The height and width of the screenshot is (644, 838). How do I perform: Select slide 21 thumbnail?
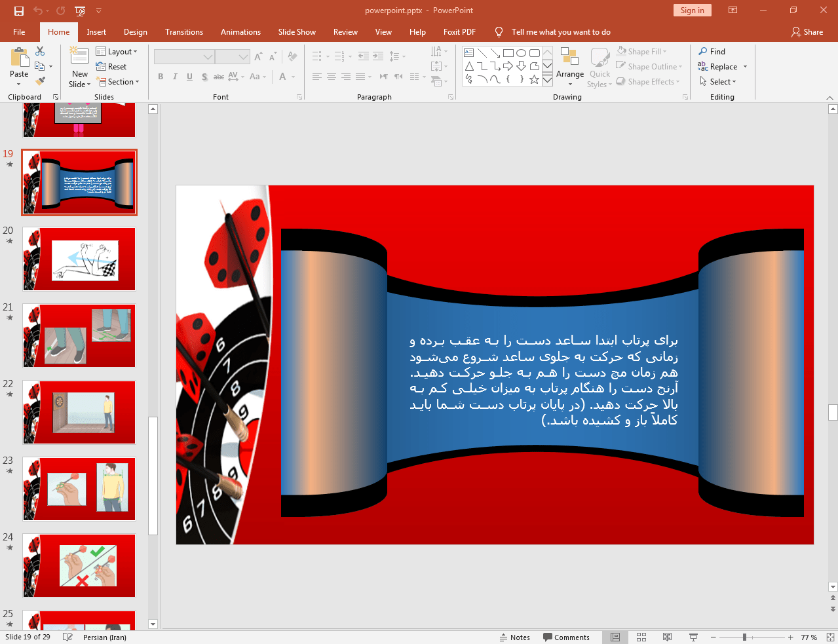click(79, 335)
